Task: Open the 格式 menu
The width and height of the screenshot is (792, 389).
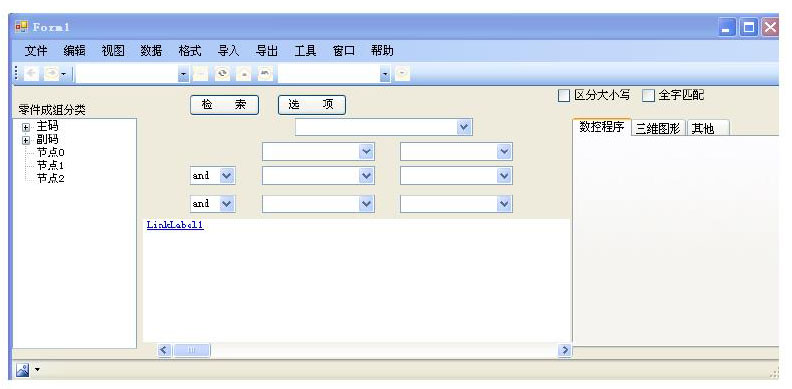Action: point(190,51)
